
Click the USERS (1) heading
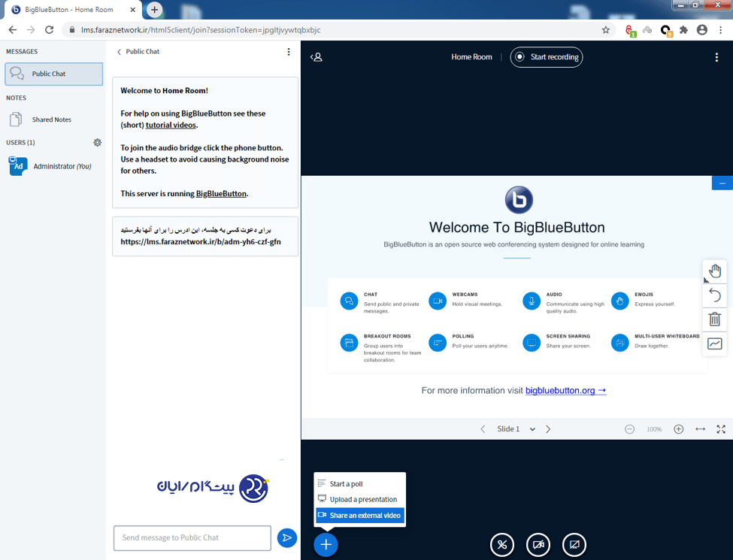[20, 143]
